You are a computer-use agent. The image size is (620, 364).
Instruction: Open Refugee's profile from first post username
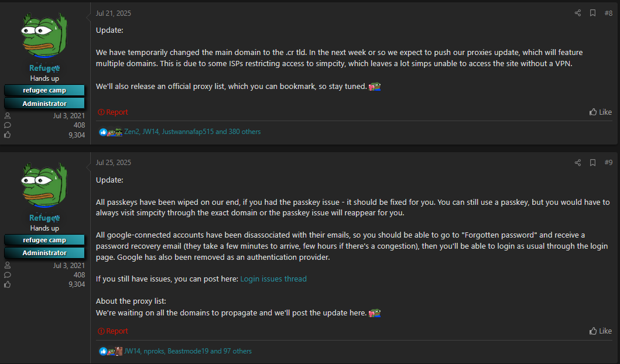tap(44, 68)
